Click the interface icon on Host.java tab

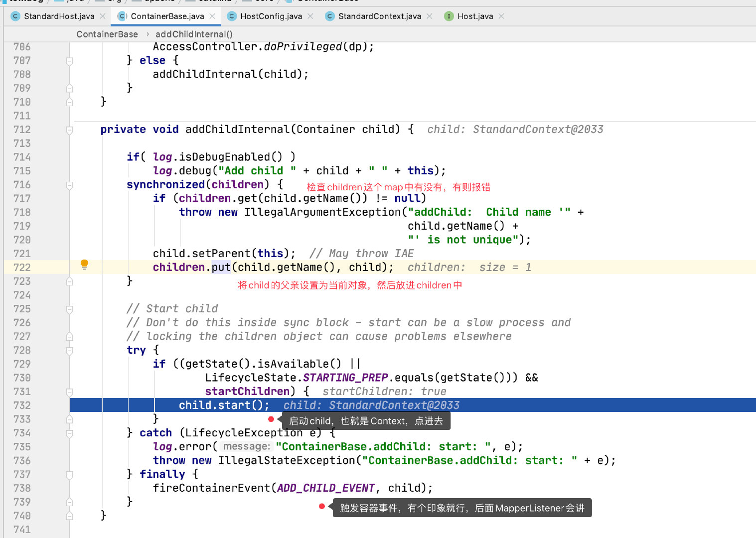[449, 16]
